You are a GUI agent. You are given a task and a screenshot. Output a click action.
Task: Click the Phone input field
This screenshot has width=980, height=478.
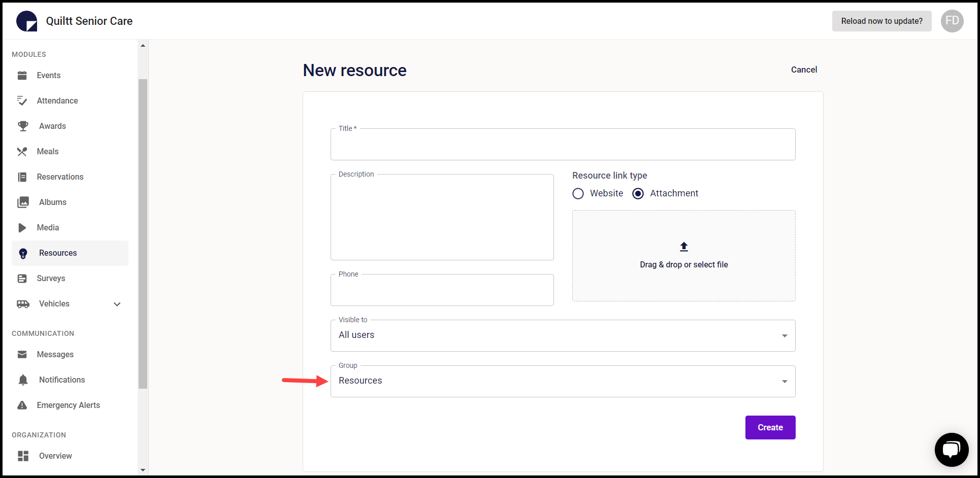point(442,290)
